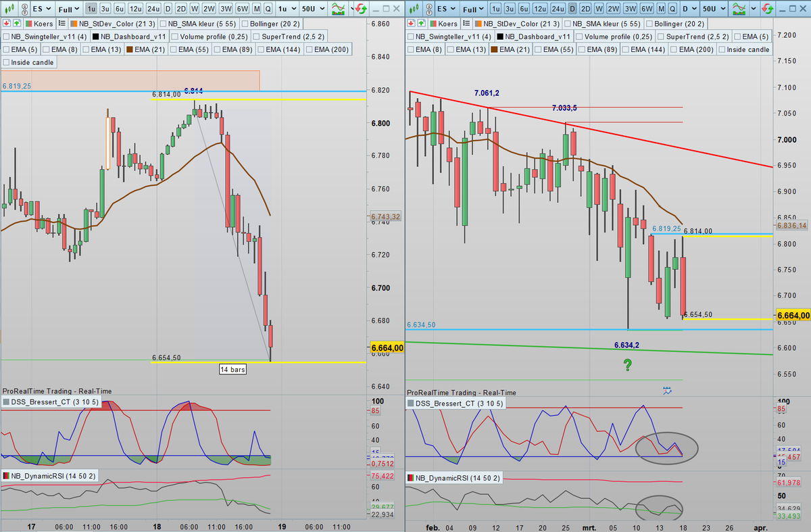The width and height of the screenshot is (811, 532).
Task: Select the 24u timeframe button
Action: 153,9
